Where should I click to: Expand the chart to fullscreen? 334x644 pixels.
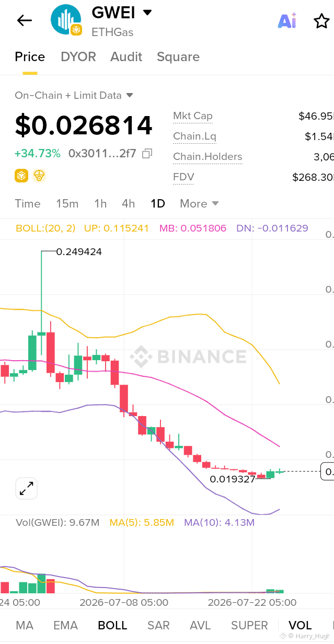tap(26, 488)
